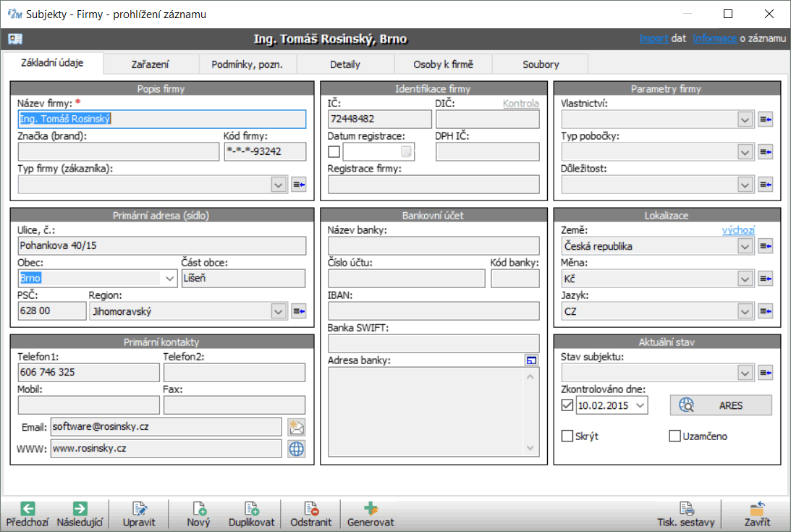
Task: Open the Zkontrolováno dne date dropdown
Action: coord(640,405)
